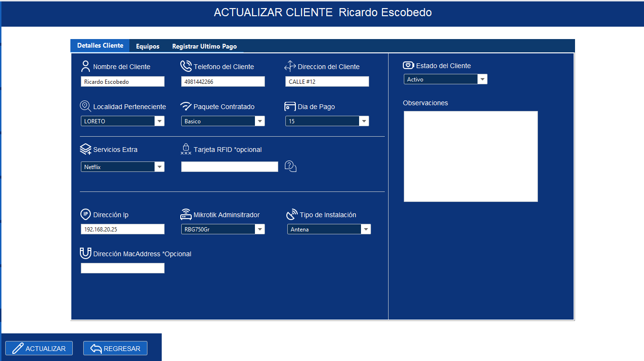Click the Dirección Ip circle icon
Image resolution: width=644 pixels, height=361 pixels.
[86, 214]
